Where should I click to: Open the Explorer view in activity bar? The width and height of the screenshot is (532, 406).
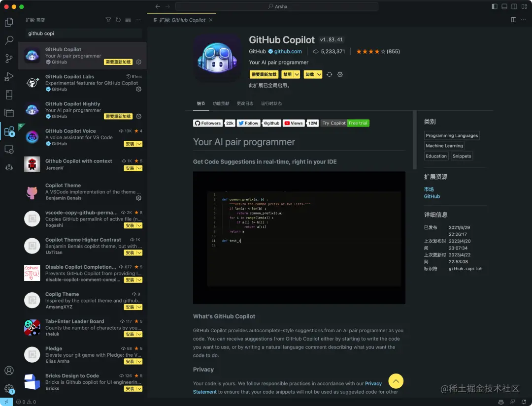click(9, 22)
